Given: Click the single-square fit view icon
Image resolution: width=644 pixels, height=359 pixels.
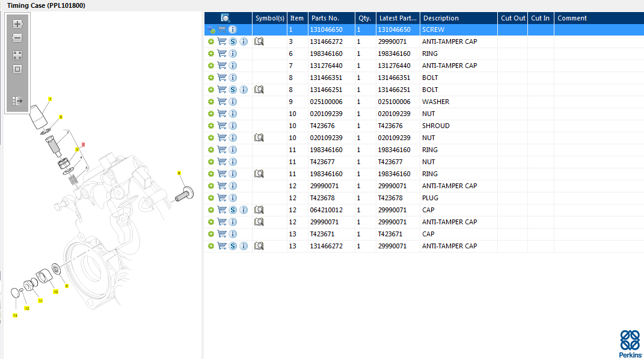Looking at the screenshot, I should [x=17, y=69].
